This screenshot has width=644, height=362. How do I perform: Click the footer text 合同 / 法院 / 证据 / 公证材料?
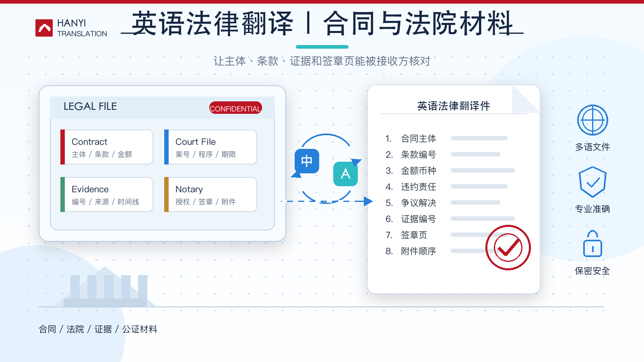click(98, 329)
